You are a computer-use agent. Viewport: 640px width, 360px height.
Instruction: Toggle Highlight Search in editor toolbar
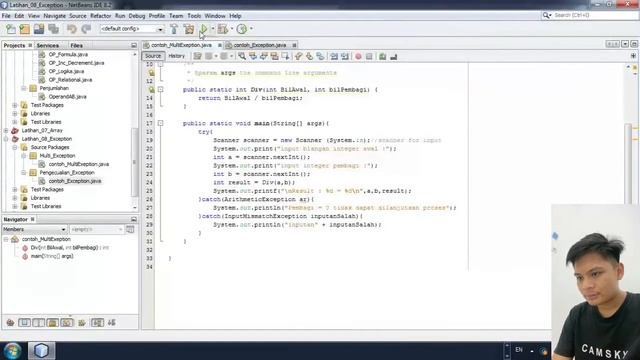coord(275,56)
